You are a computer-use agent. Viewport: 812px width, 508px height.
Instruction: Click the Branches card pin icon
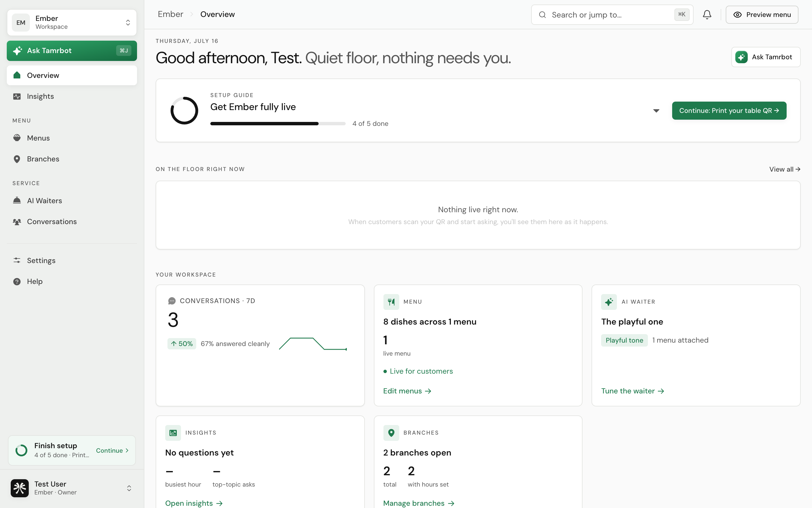pyautogui.click(x=391, y=433)
